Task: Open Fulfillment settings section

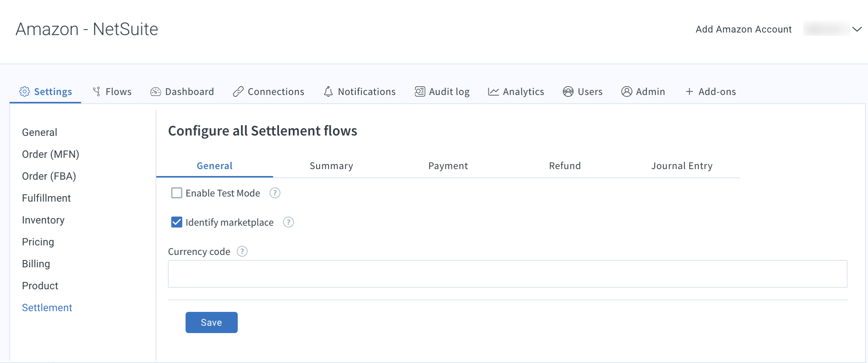Action: [46, 198]
